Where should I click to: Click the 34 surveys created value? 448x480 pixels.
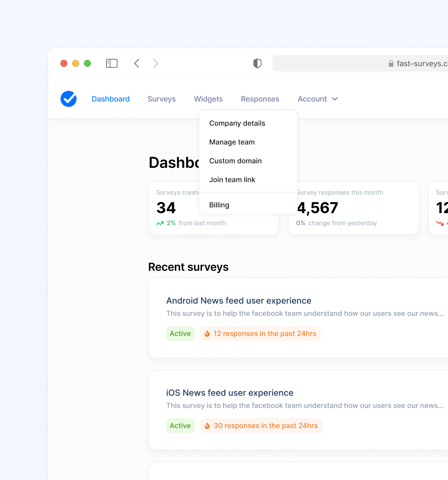[x=166, y=208]
